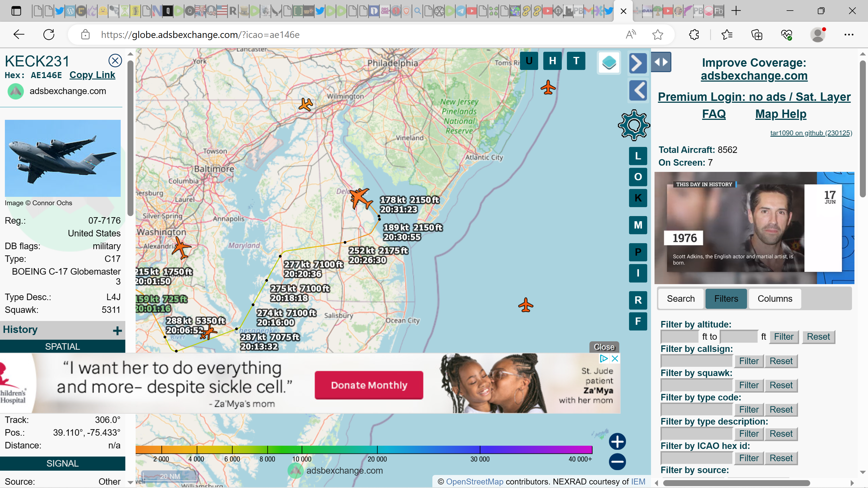Open the adsbexchange.com coverage link
The height and width of the screenshot is (488, 868).
754,76
